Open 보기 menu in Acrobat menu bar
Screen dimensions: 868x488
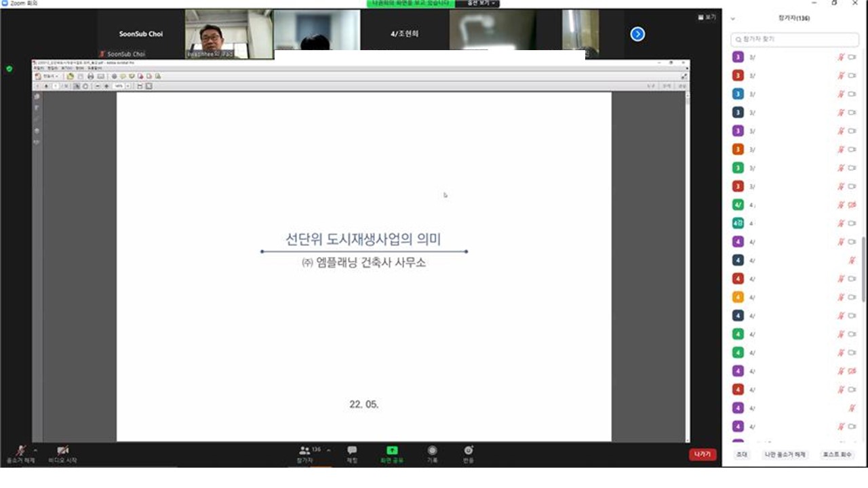point(66,68)
